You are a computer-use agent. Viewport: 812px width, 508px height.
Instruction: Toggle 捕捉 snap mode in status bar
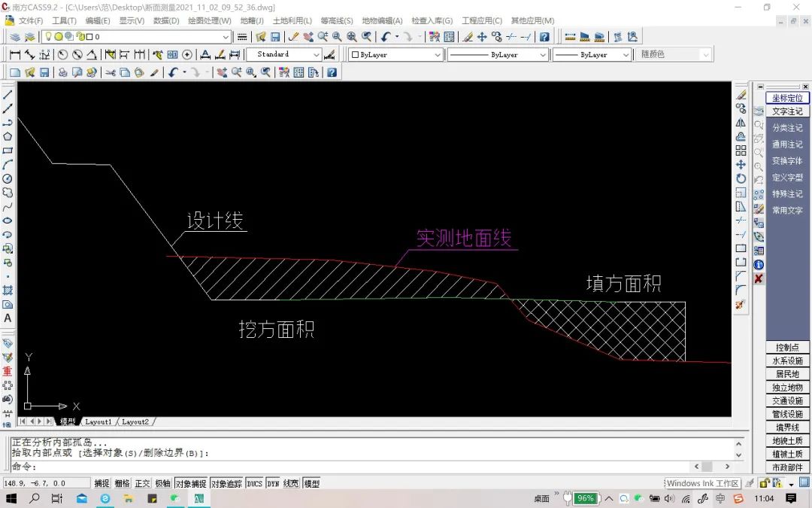[102, 484]
